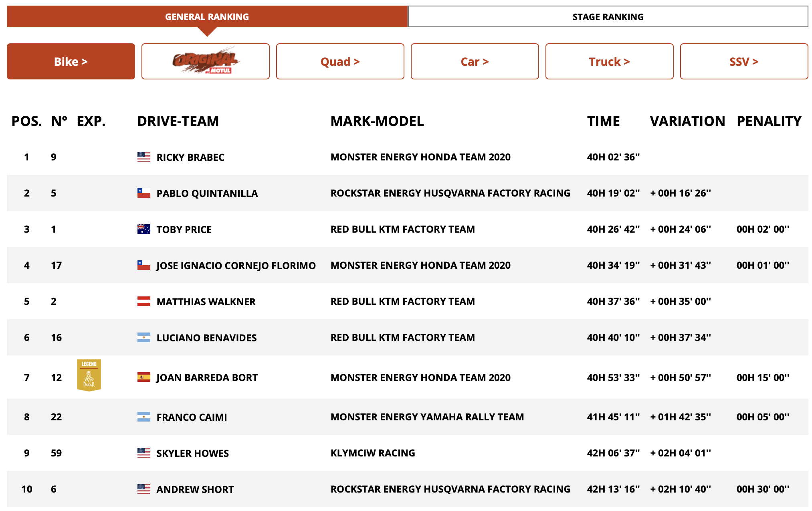Click the variation + 02H 10' 40''

681,489
